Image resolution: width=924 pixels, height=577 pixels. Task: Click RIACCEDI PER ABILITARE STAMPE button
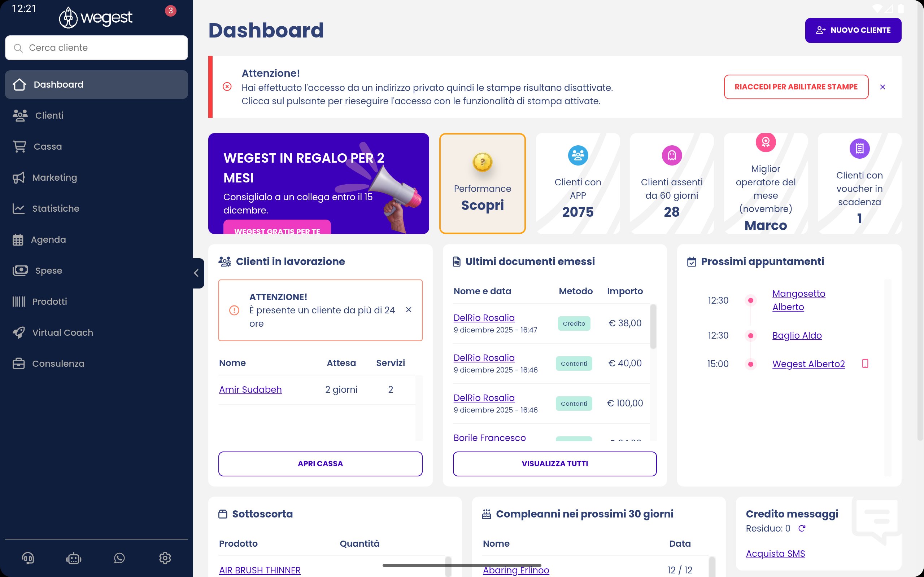click(796, 87)
